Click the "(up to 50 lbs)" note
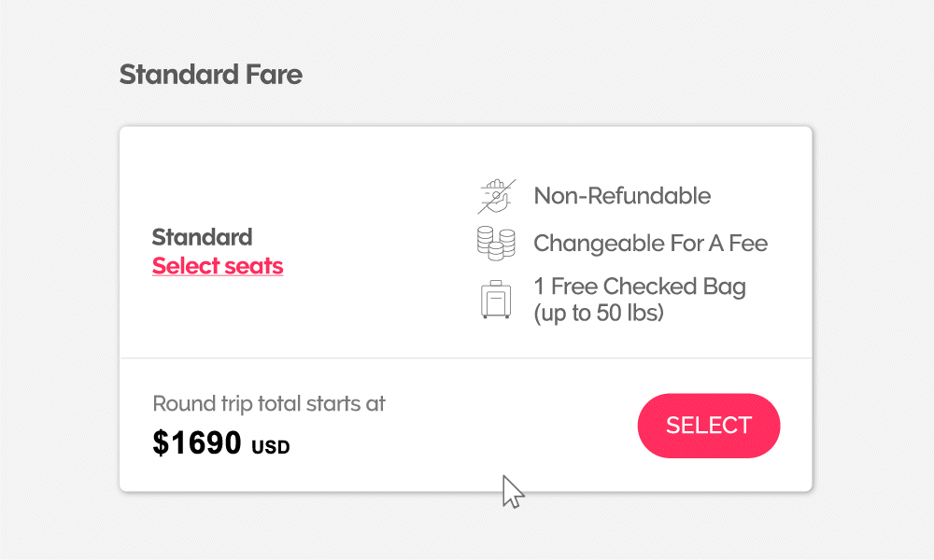 599,313
